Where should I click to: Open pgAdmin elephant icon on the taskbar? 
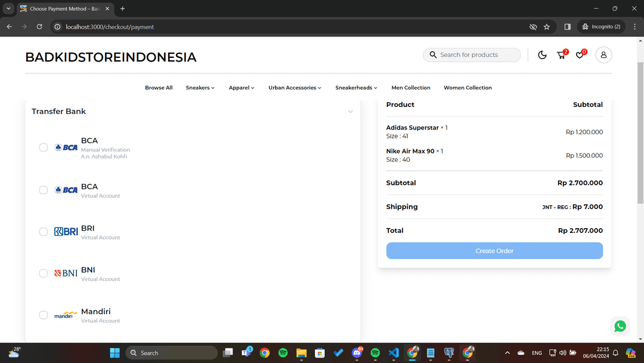449,353
